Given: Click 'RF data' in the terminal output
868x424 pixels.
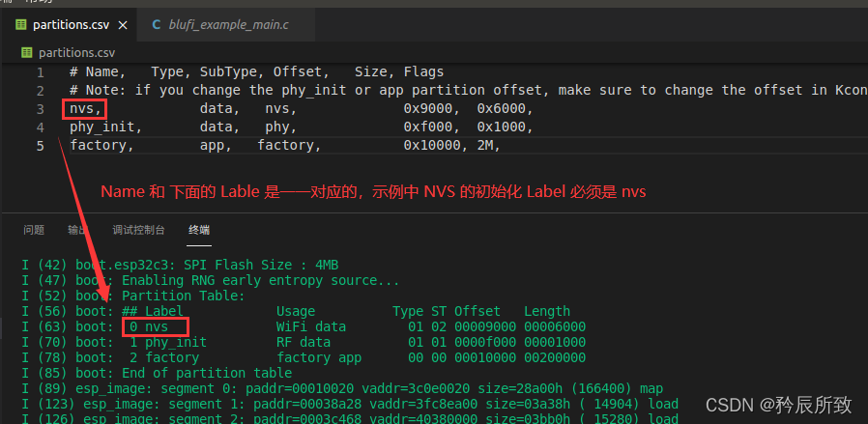Looking at the screenshot, I should tap(304, 342).
